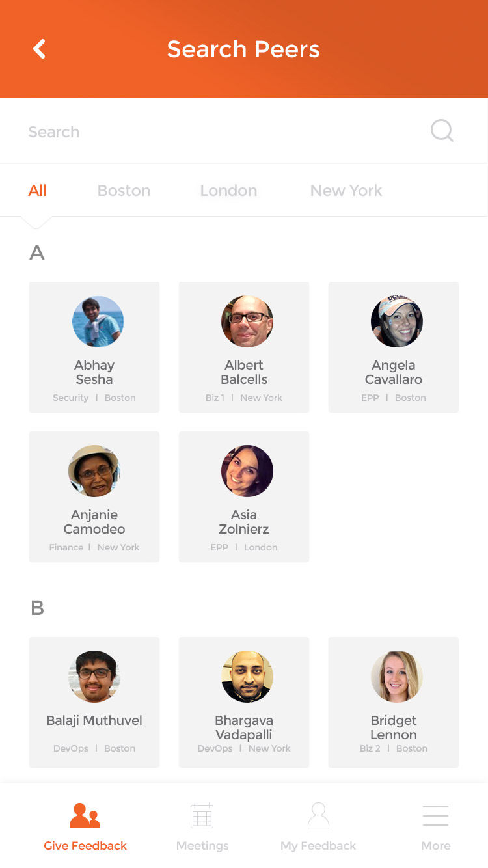Select Abhay Sesha's profile photo
This screenshot has height=868, width=488.
click(98, 321)
